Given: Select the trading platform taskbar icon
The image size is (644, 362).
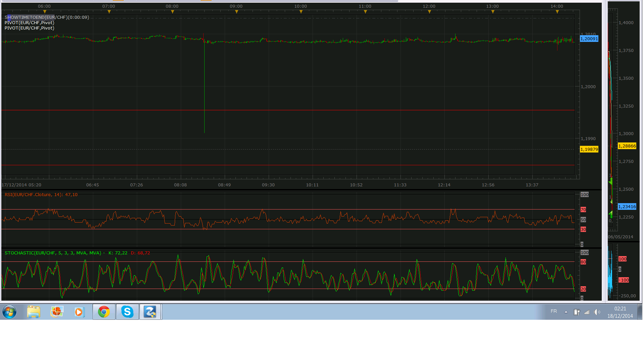Looking at the screenshot, I should click(x=150, y=312).
